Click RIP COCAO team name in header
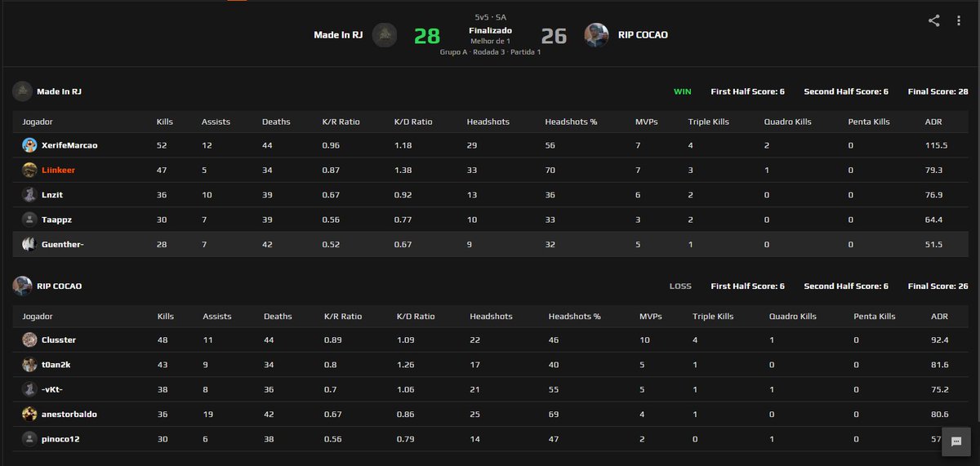The width and height of the screenshot is (980, 466). tap(643, 35)
